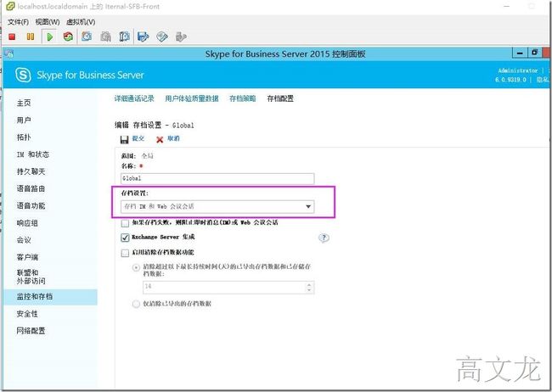This screenshot has height=392, width=552.
Task: Open 网络配置 in the sidebar
Action: pos(31,331)
